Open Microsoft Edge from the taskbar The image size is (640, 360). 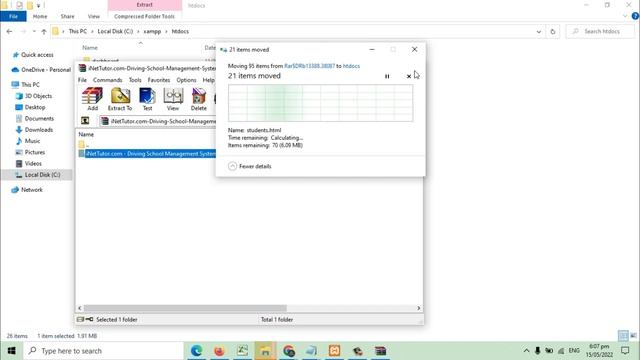[197, 351]
